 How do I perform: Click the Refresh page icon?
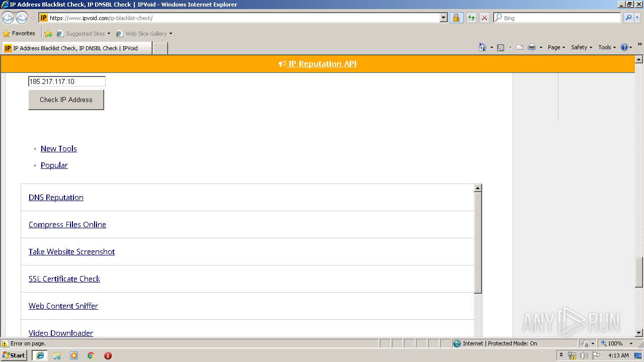click(471, 18)
